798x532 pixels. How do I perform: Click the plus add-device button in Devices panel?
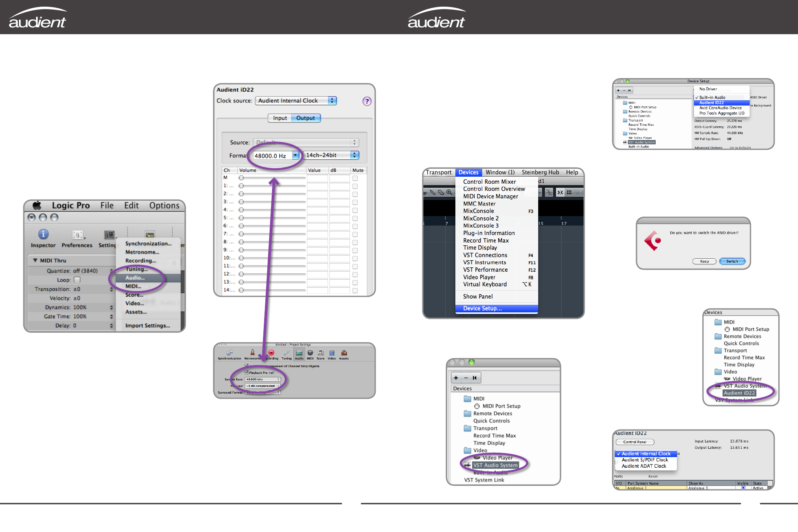[x=456, y=378]
